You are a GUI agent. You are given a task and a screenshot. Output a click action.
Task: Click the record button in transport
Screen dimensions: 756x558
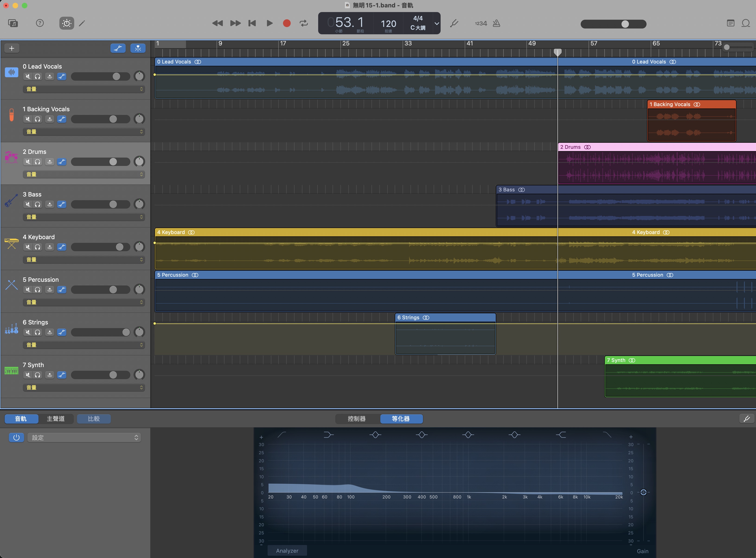(x=287, y=23)
